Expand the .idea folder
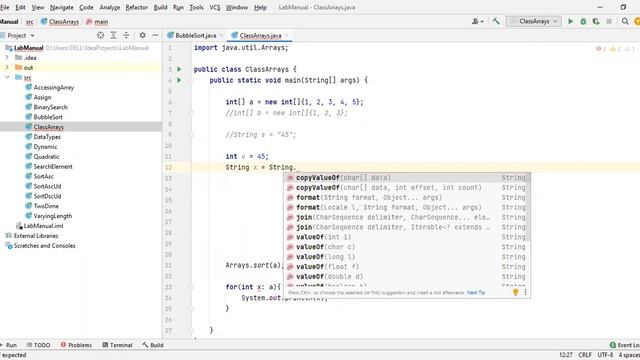This screenshot has height=360, width=640. pos(7,58)
